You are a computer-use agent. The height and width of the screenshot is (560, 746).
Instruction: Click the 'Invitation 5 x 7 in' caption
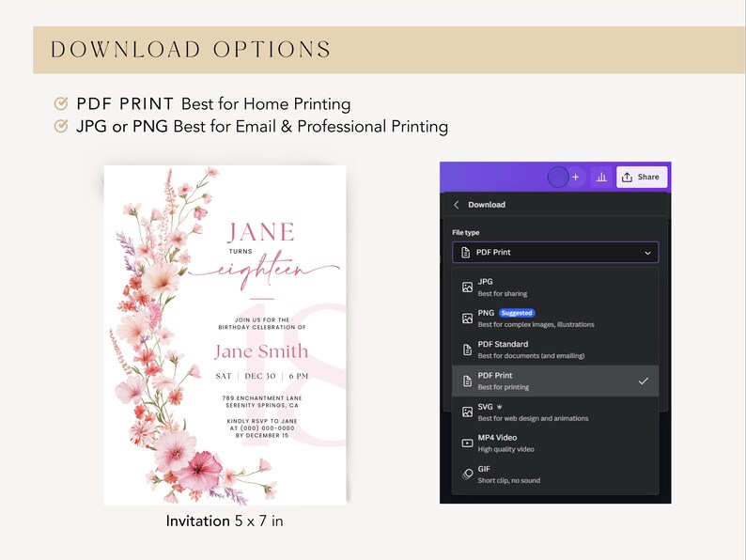(225, 521)
